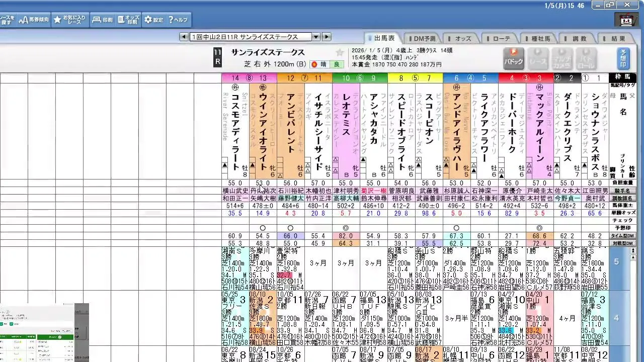The height and width of the screenshot is (362, 644).
Task: Click highlighted time DM value 82.0
Action: pyautogui.click(x=346, y=236)
